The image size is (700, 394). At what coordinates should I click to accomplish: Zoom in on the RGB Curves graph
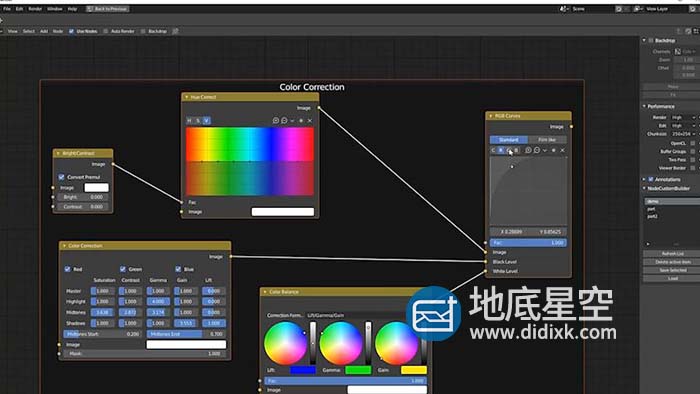(x=528, y=150)
